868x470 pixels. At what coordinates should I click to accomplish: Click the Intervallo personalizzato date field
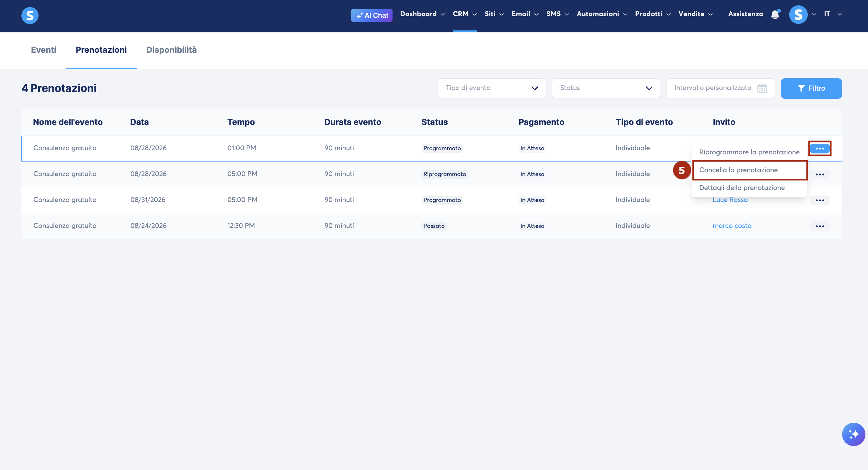(x=720, y=88)
